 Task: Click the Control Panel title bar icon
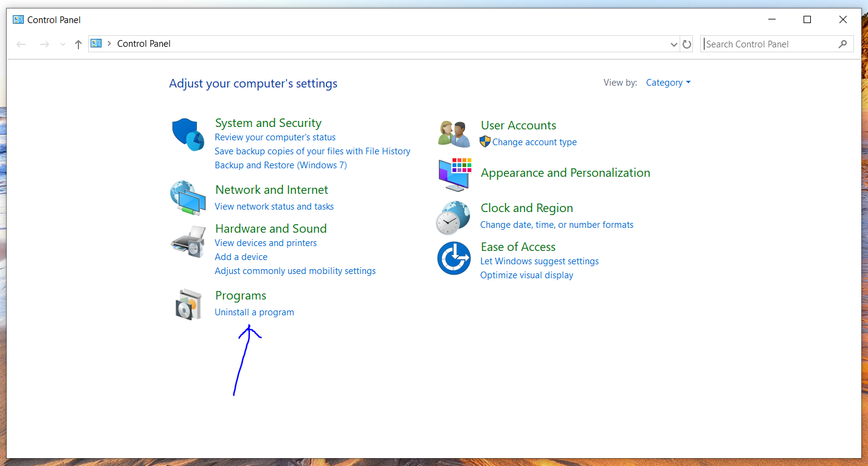click(x=18, y=19)
